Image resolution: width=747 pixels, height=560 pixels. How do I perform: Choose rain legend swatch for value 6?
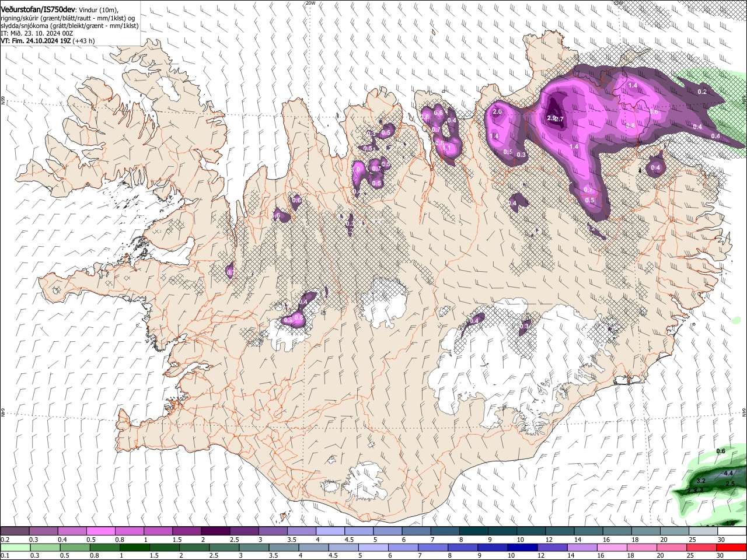pyautogui.click(x=403, y=548)
